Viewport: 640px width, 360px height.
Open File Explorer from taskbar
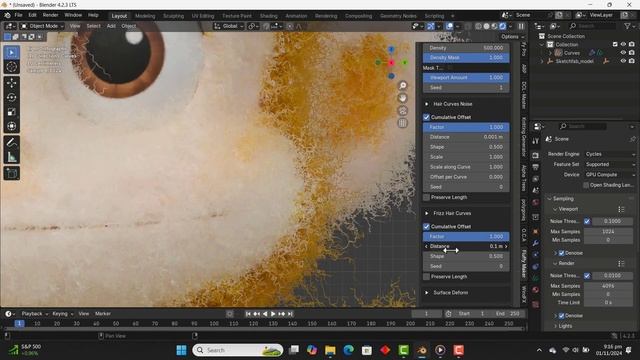(x=330, y=350)
